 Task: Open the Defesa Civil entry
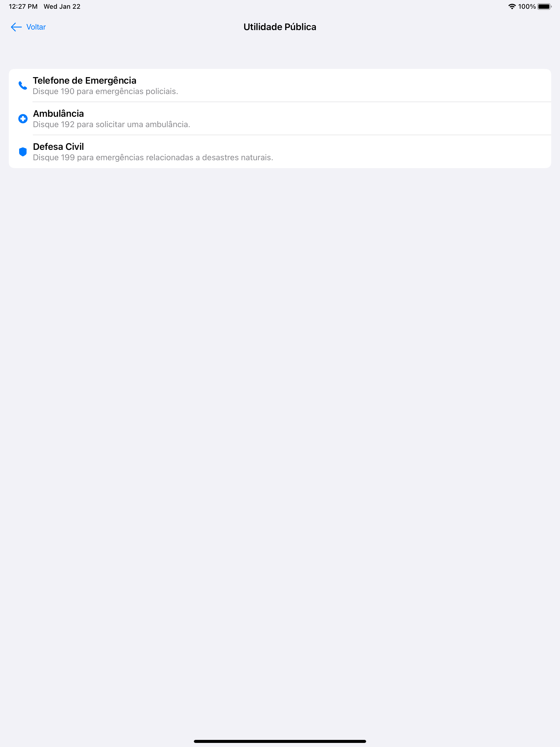point(280,152)
